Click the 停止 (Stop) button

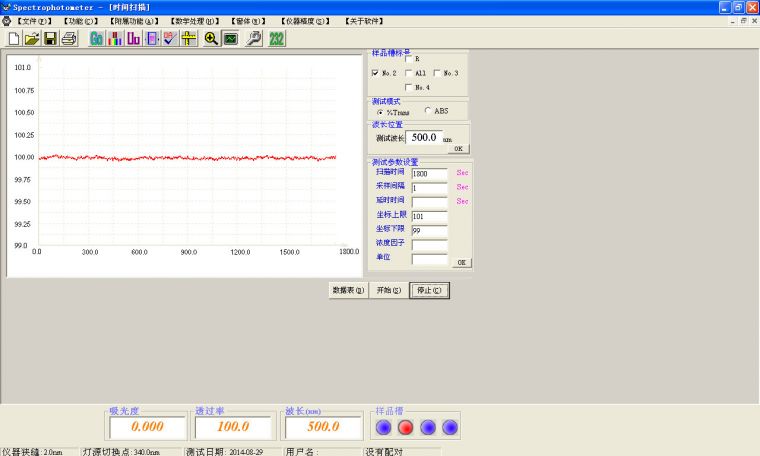[430, 290]
